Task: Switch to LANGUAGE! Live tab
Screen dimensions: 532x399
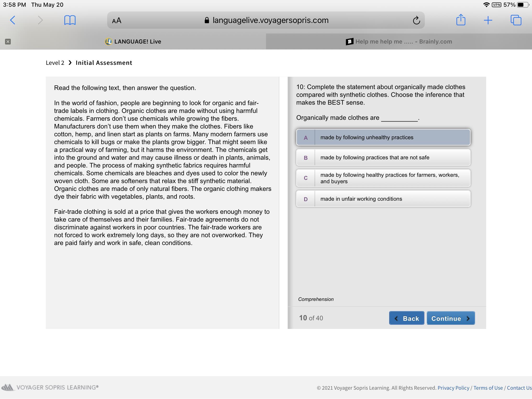Action: click(x=133, y=42)
